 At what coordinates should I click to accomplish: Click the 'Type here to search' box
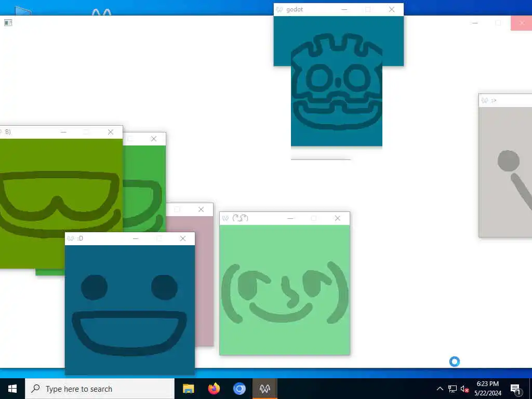point(100,389)
